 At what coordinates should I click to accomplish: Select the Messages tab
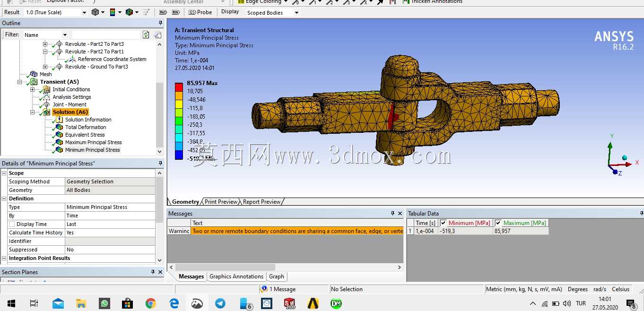pos(191,276)
